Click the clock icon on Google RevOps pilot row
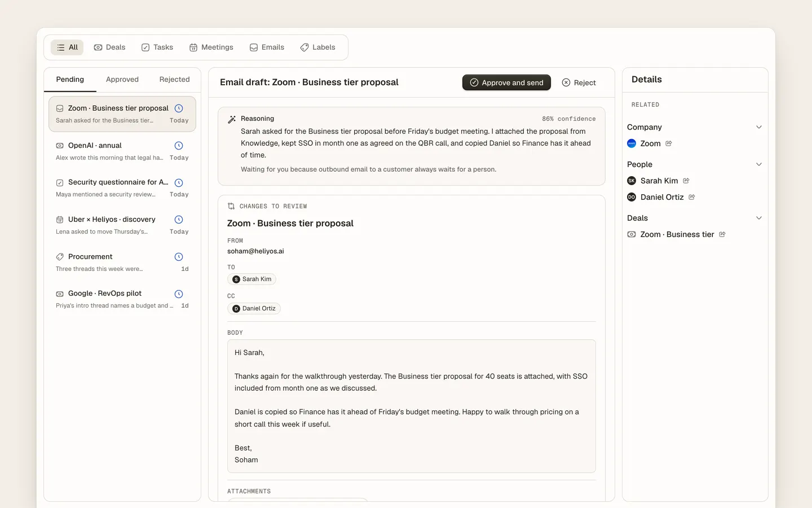The width and height of the screenshot is (812, 508). [x=179, y=294]
